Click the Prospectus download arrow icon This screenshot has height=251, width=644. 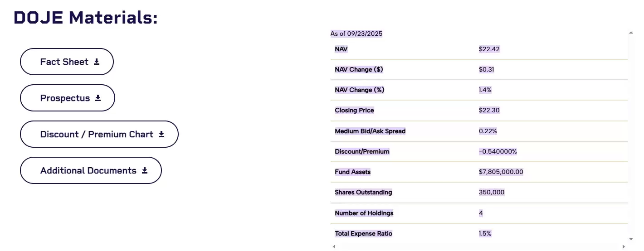(x=98, y=98)
